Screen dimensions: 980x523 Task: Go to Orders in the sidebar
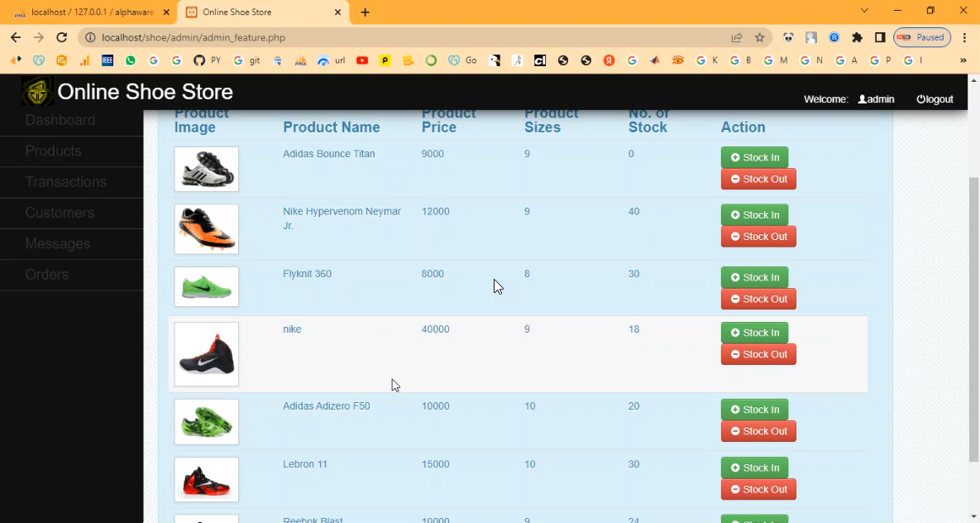[46, 275]
